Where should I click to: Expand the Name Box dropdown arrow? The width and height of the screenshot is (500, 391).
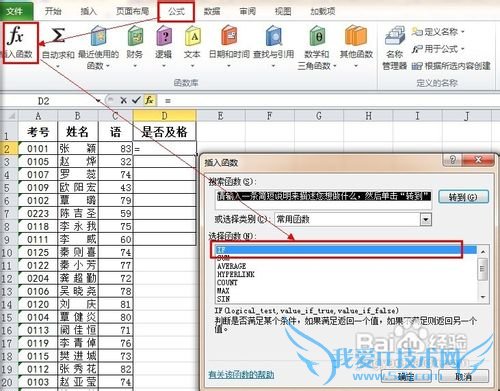[x=98, y=101]
